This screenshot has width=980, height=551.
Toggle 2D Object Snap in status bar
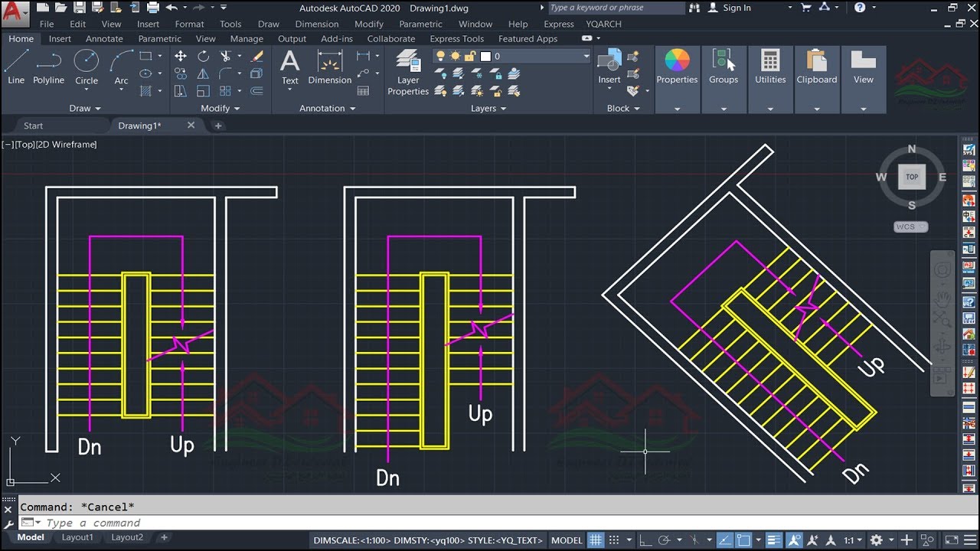click(743, 540)
